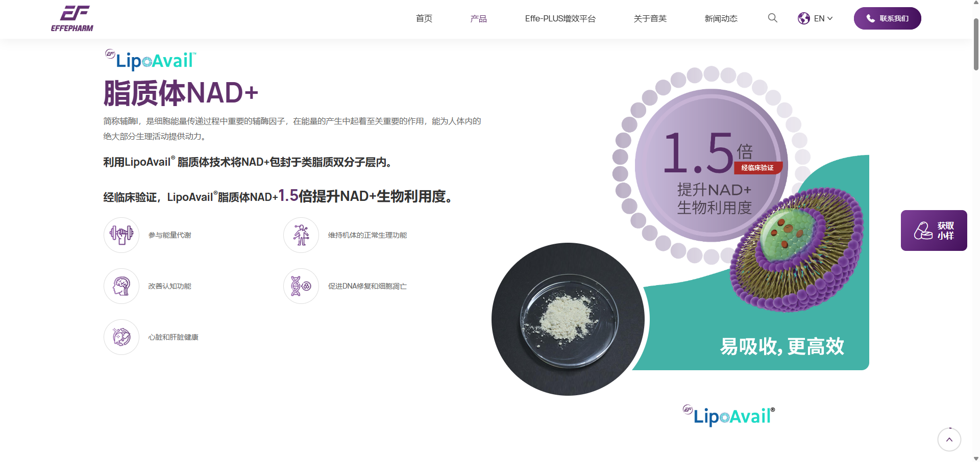Viewport: 980px width, 462px height.
Task: Click the Effepharm logo in header
Action: (72, 19)
